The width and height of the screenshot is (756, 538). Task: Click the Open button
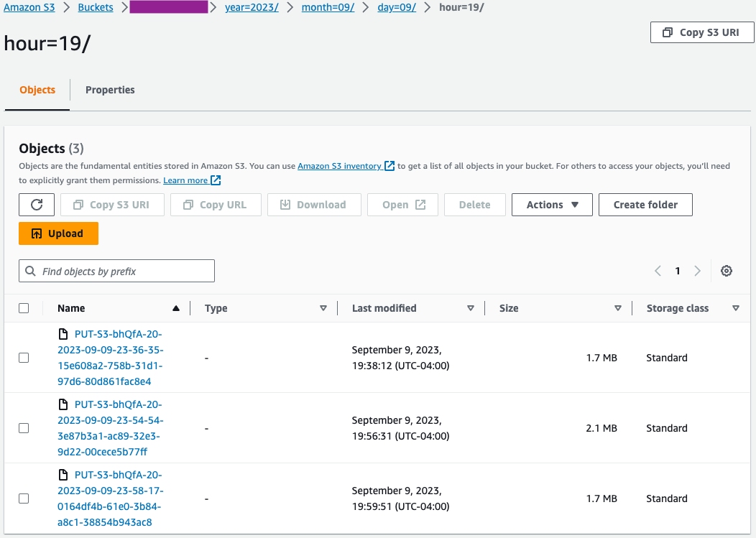pos(402,205)
